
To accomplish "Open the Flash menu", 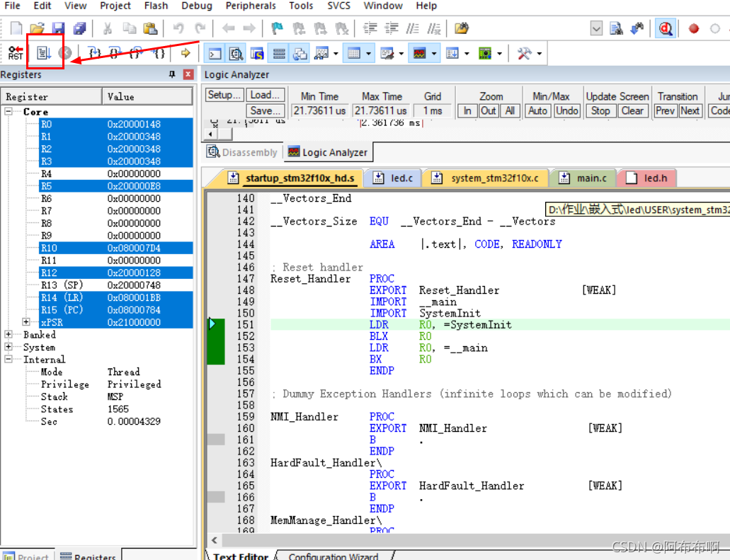I will click(156, 6).
